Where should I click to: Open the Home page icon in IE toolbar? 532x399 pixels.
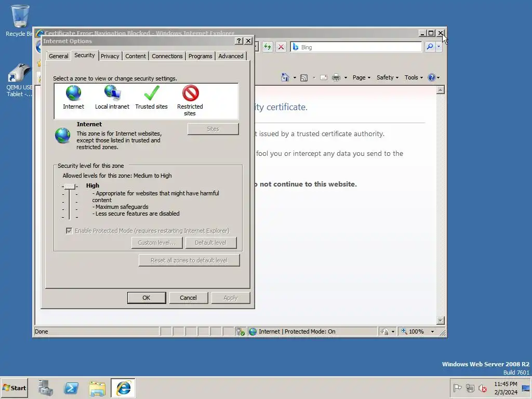pyautogui.click(x=285, y=77)
